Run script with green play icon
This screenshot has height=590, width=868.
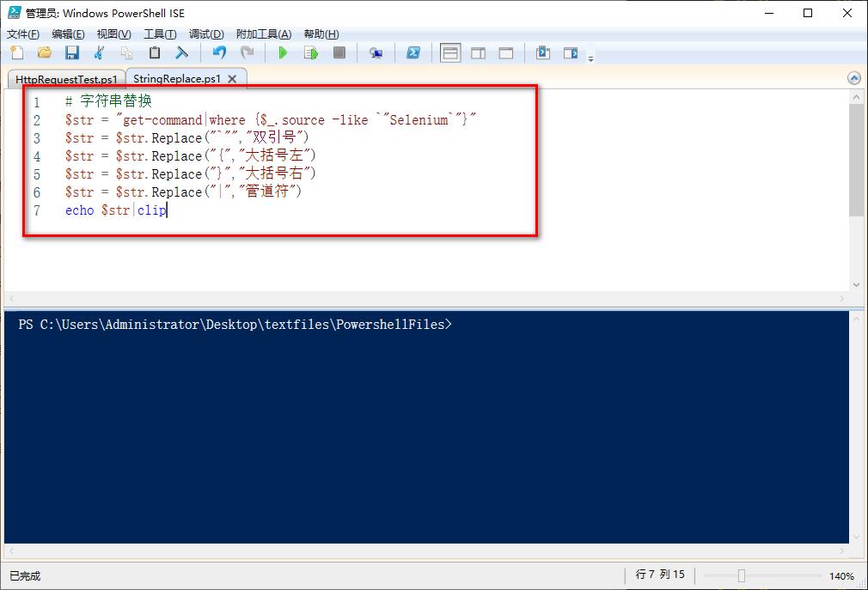coord(283,53)
